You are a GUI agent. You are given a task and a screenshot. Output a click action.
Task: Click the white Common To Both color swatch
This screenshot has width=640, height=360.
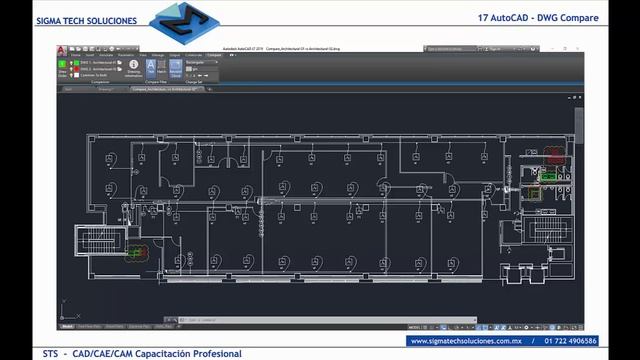tap(76, 76)
